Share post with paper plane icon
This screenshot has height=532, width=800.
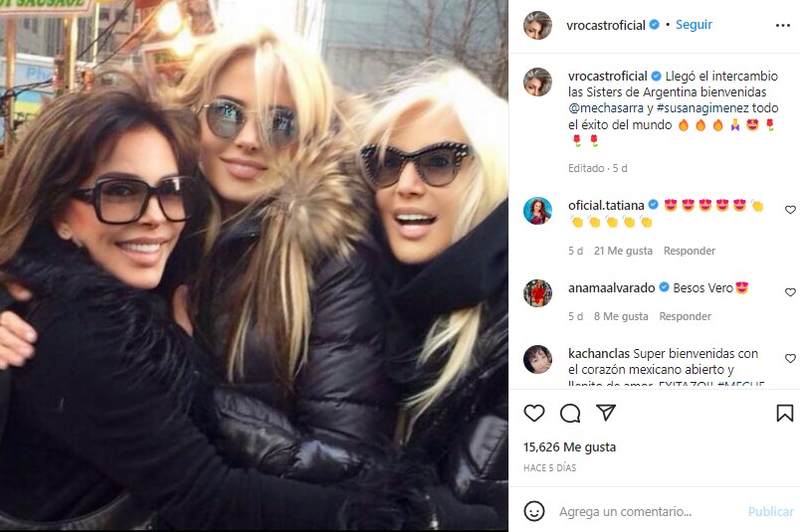[x=606, y=412]
